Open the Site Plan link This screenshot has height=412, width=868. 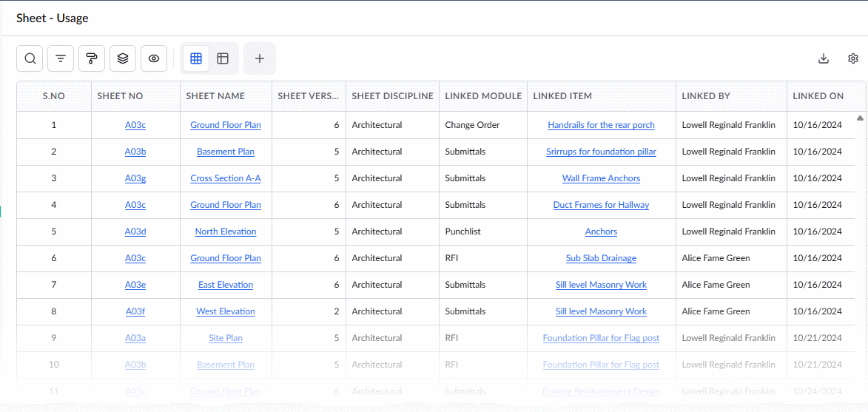coord(226,338)
